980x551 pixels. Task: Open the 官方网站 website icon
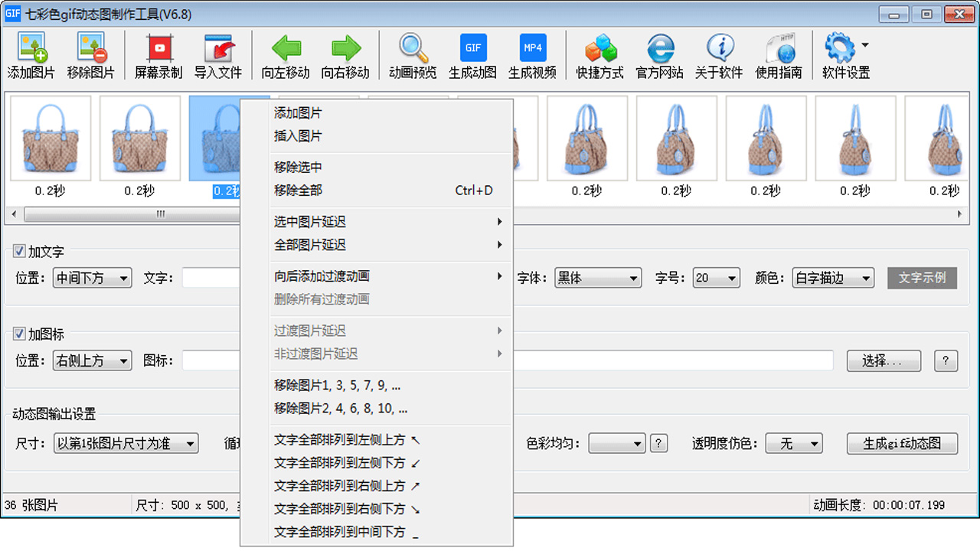(x=660, y=54)
